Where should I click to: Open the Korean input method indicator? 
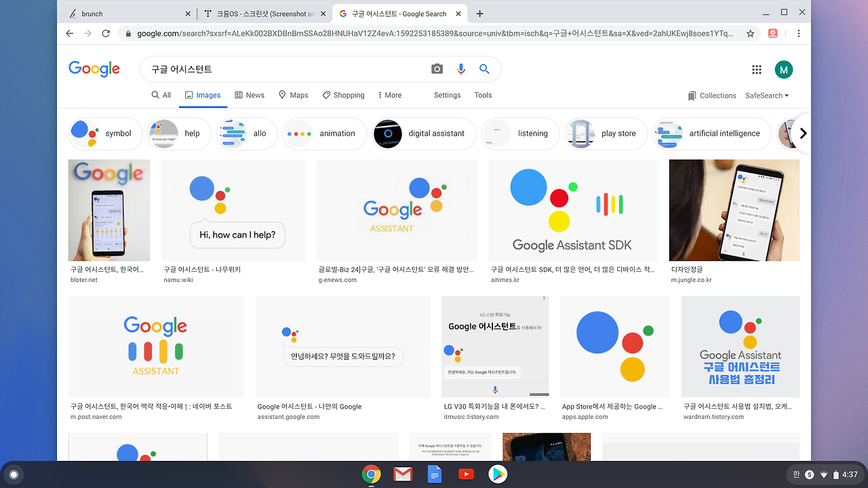[797, 474]
